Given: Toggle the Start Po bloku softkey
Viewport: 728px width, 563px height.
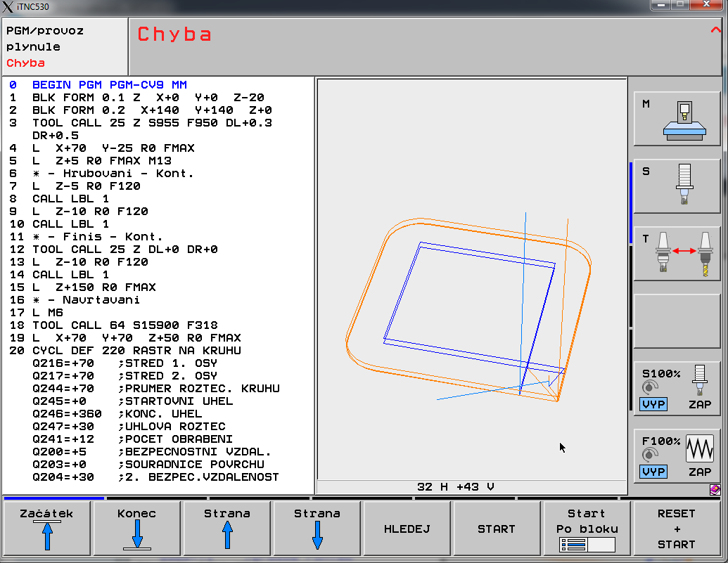Looking at the screenshot, I should pos(587,529).
